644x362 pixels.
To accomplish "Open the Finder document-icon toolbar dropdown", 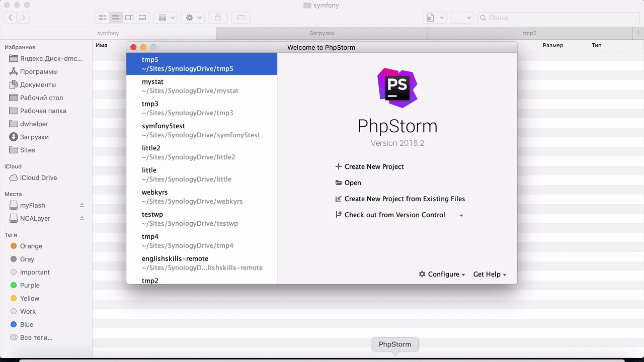I will click(435, 18).
